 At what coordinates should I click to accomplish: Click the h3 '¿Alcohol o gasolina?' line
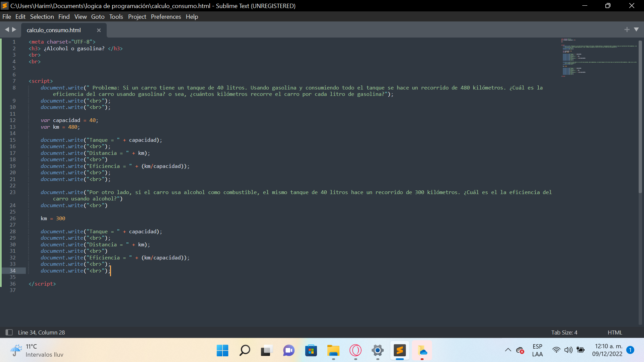pos(76,49)
